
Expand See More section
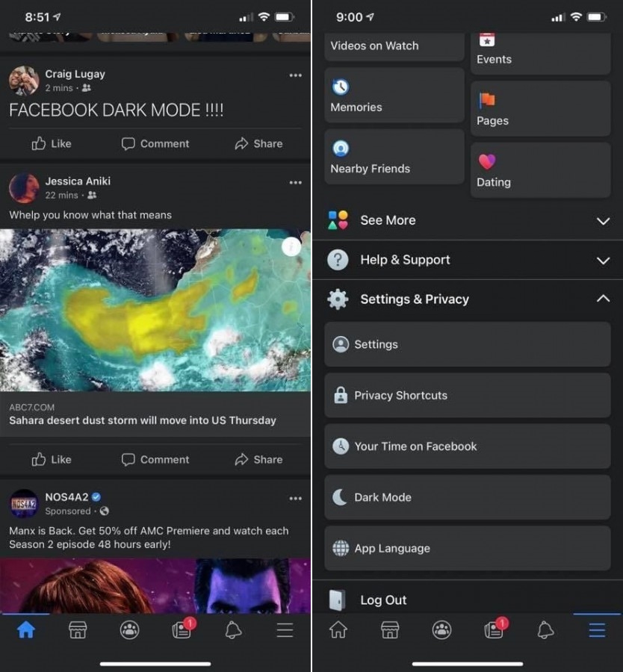[x=468, y=220]
